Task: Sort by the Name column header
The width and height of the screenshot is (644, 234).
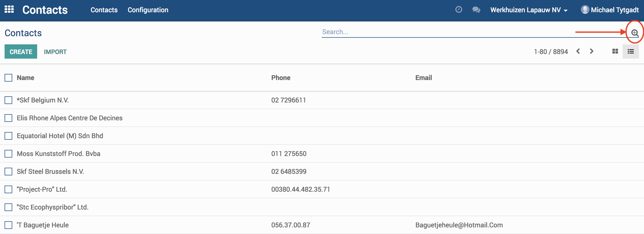Action: (25, 78)
